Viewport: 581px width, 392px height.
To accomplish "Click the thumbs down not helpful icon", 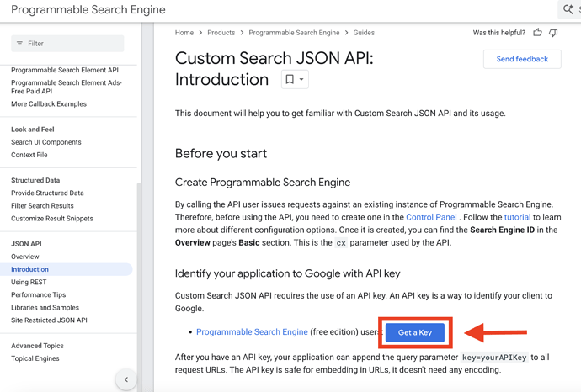I will pos(553,33).
